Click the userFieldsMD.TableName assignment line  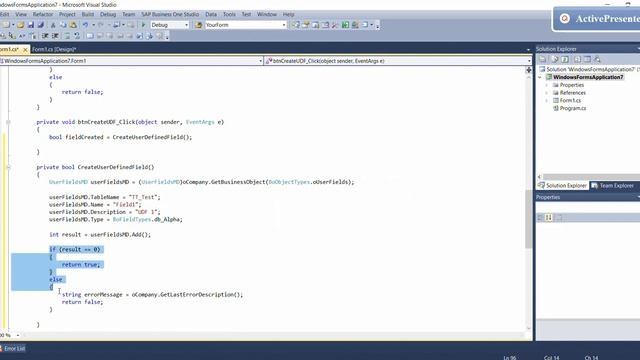click(104, 197)
